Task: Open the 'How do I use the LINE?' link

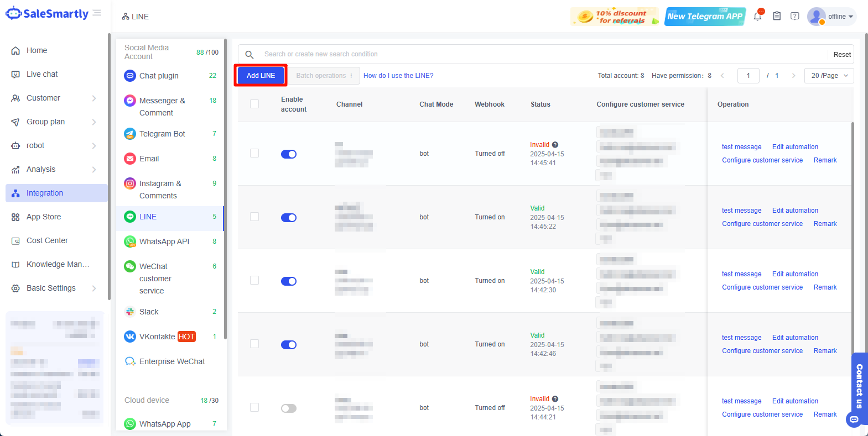Action: 398,76
